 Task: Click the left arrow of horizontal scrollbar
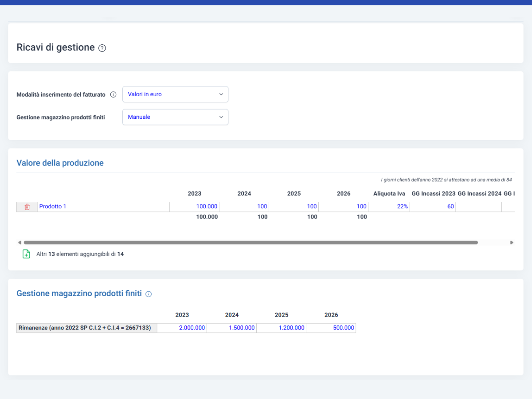(x=20, y=243)
